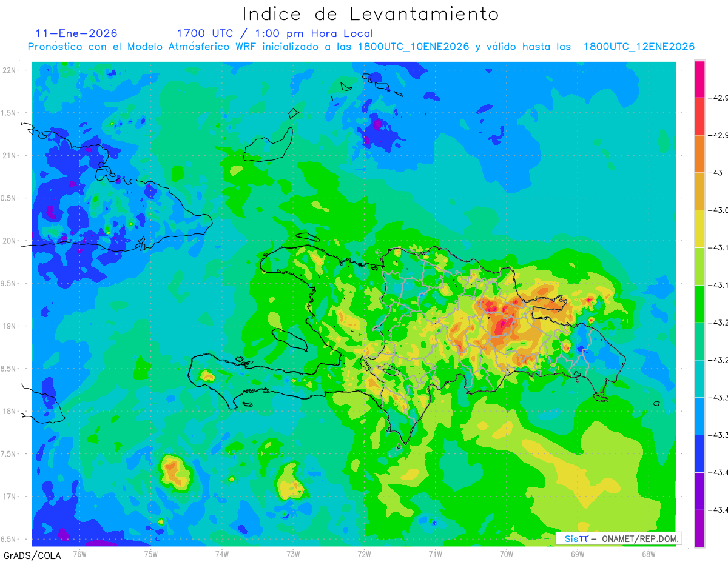Click the title 'Indice de Levantamiento'
The width and height of the screenshot is (728, 562).
(x=370, y=14)
